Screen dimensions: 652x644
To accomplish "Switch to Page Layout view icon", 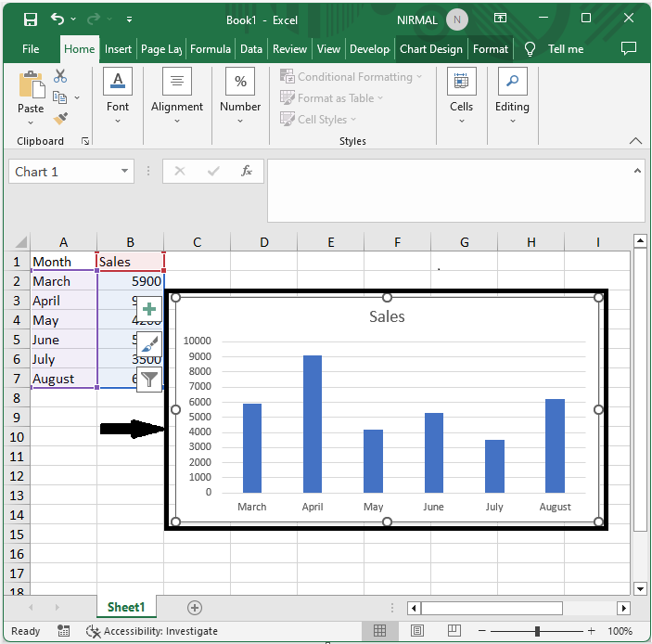I will point(417,631).
